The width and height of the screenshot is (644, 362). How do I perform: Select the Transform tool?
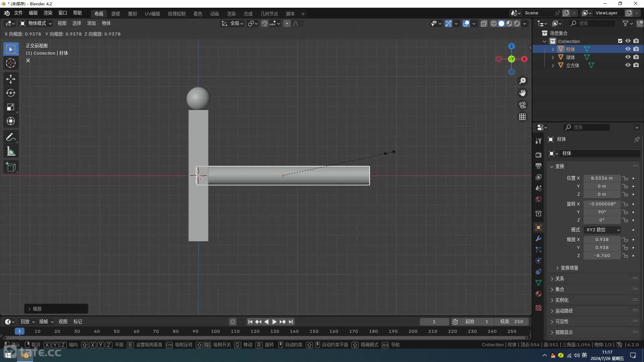tap(11, 121)
